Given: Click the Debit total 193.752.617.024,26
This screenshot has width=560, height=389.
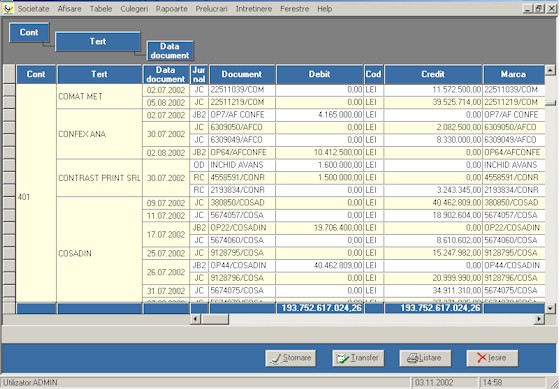Looking at the screenshot, I should click(x=320, y=308).
